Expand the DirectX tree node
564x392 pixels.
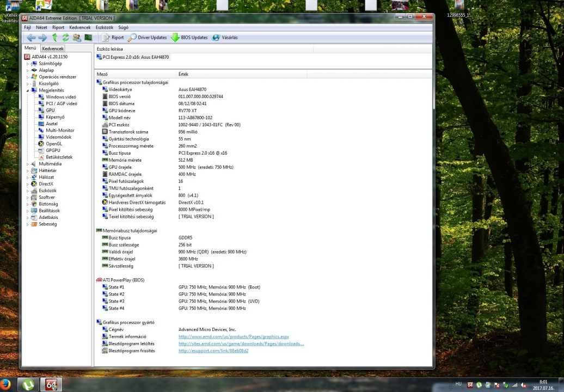tap(28, 184)
